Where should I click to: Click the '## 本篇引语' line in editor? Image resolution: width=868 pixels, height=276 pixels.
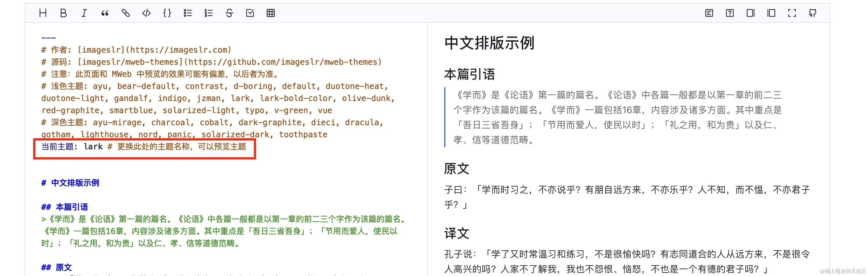click(64, 207)
